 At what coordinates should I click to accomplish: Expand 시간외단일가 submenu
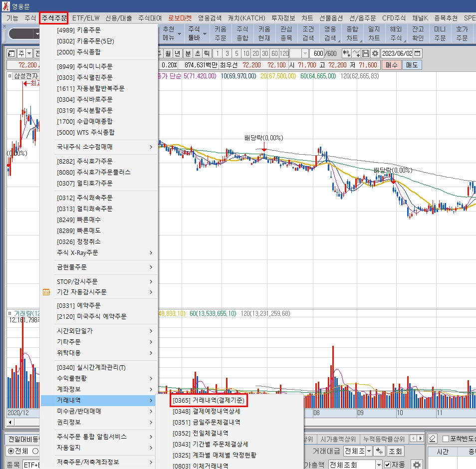99,331
